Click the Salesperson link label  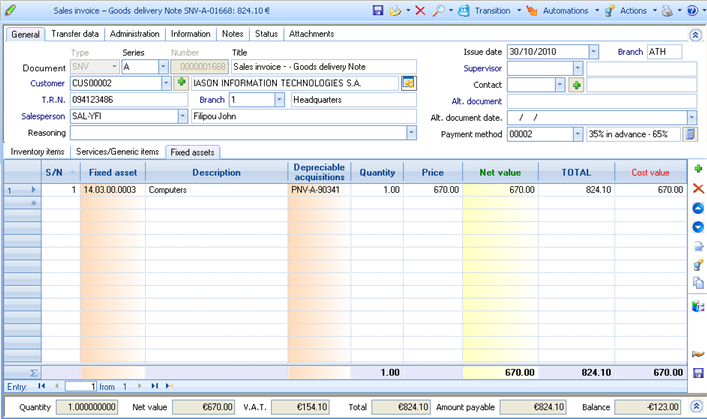point(43,116)
